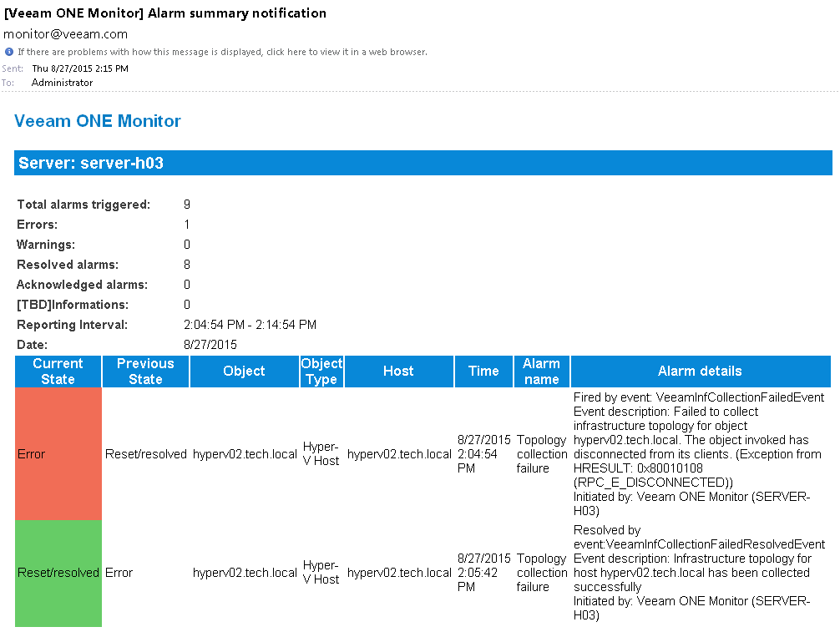Click the blue info icon in message bar

(8, 52)
